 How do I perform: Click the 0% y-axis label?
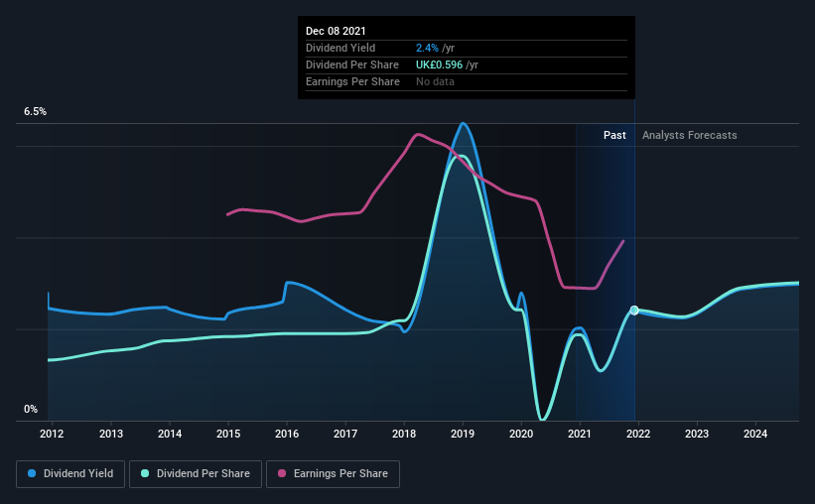click(31, 410)
